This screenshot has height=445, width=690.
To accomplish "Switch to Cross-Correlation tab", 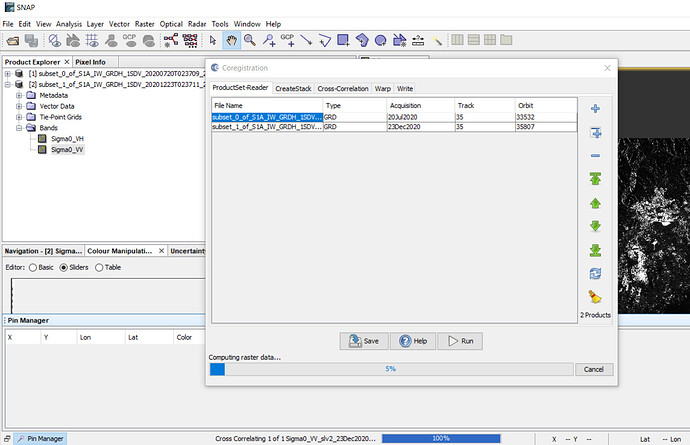I will point(343,88).
